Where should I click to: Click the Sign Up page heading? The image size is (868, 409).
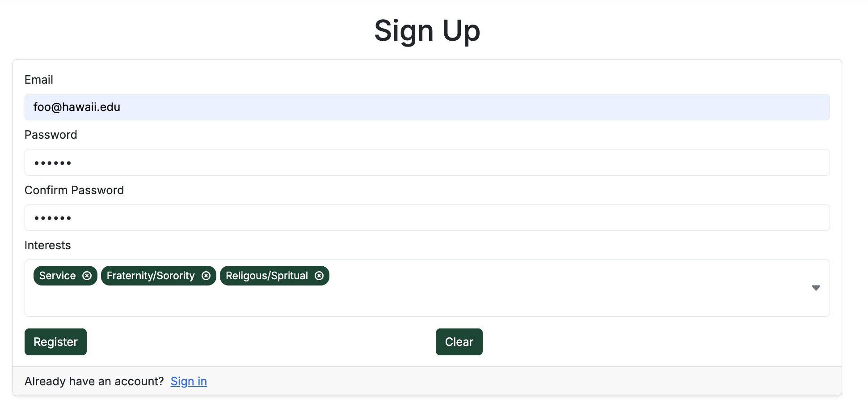click(427, 31)
